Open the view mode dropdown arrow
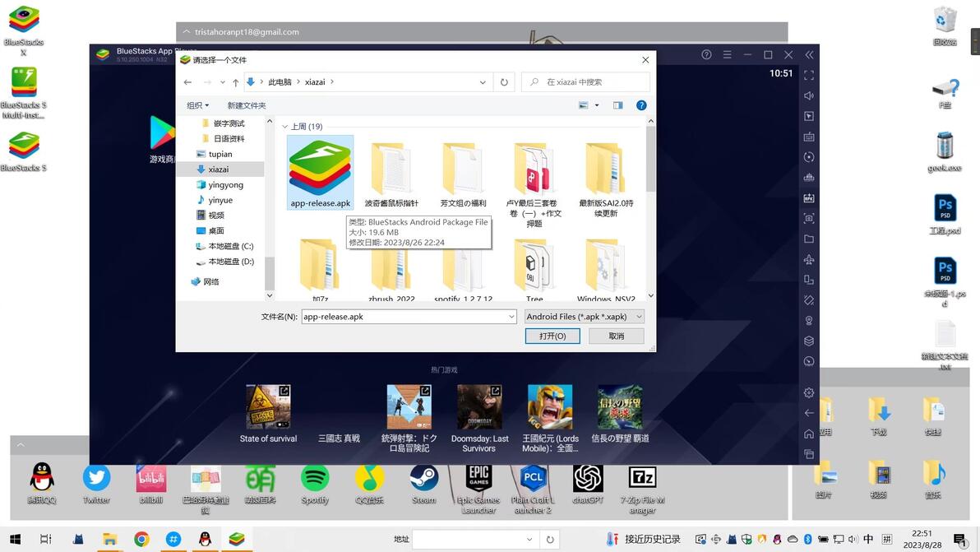 597,105
